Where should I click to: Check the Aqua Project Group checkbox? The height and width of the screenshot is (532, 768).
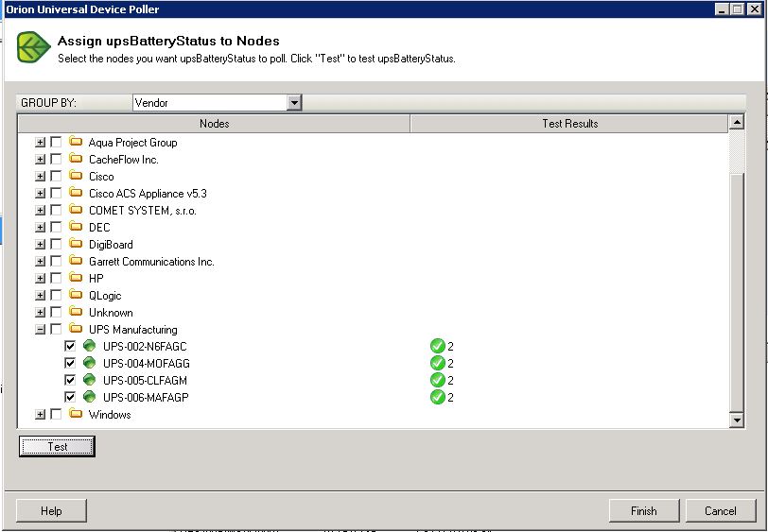[x=56, y=142]
